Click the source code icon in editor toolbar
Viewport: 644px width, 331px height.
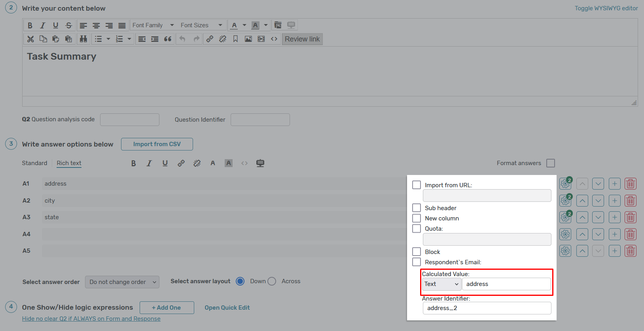point(274,39)
